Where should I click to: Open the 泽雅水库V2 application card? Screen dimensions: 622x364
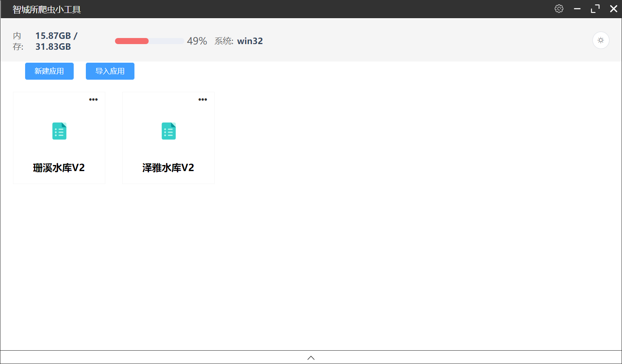(168, 138)
